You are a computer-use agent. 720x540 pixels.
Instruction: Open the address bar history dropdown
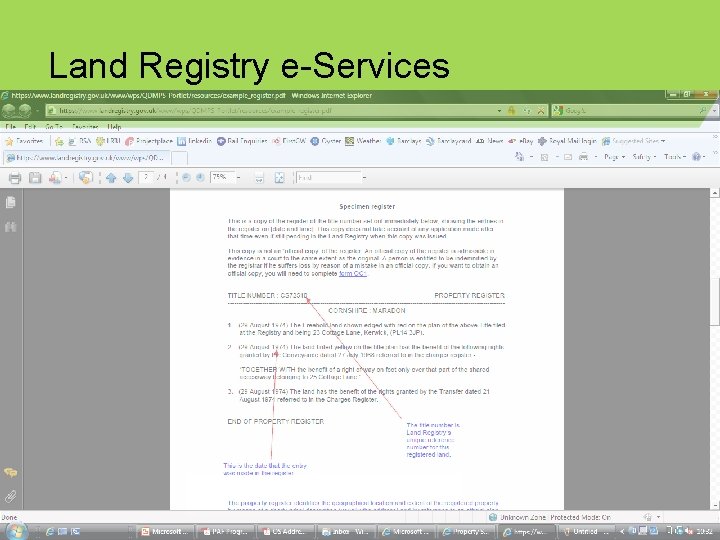(x=499, y=111)
